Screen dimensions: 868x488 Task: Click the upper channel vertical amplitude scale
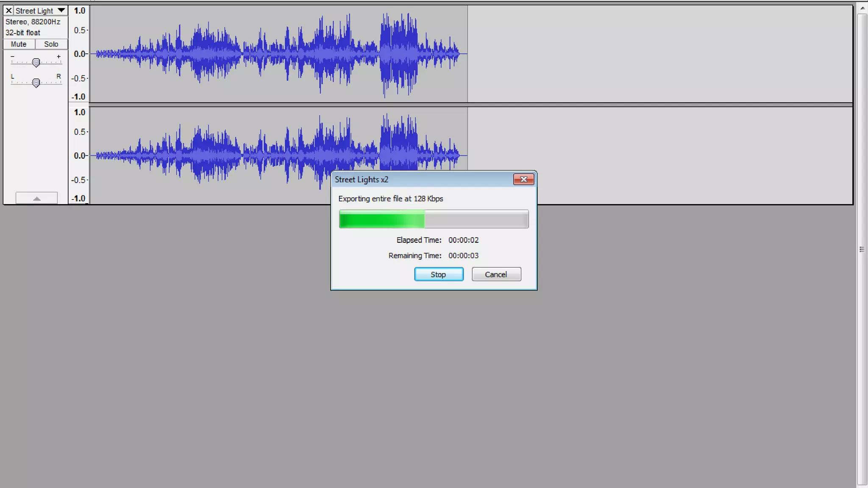click(x=79, y=54)
